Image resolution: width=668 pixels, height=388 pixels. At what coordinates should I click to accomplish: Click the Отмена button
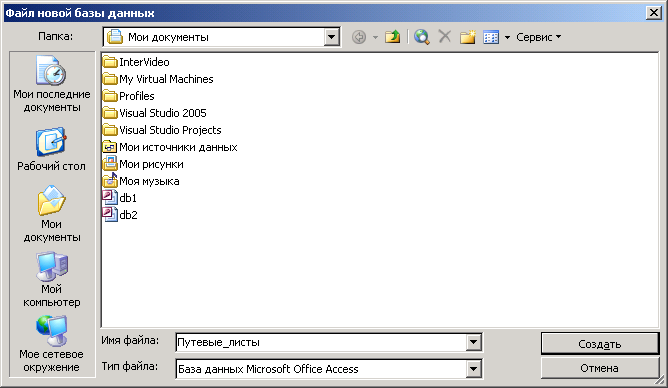click(600, 368)
